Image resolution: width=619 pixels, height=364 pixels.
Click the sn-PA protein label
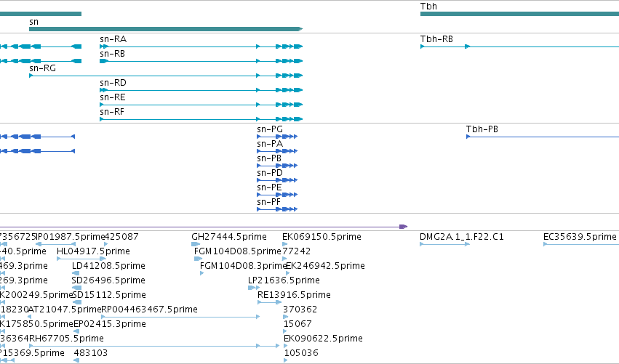tap(270, 144)
